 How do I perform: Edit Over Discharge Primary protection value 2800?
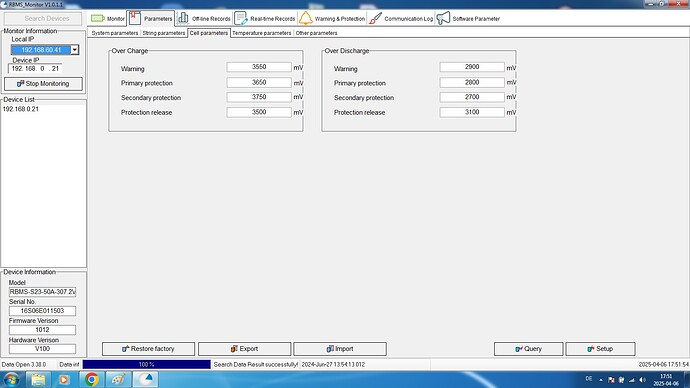click(x=472, y=82)
